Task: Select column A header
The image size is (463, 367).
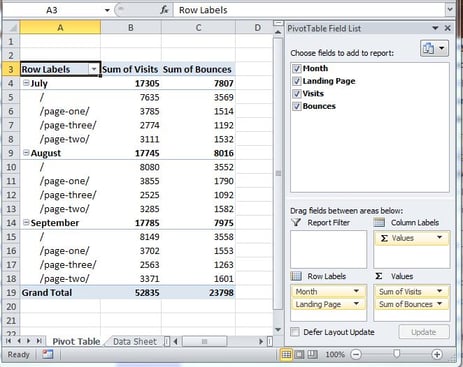Action: coord(60,28)
